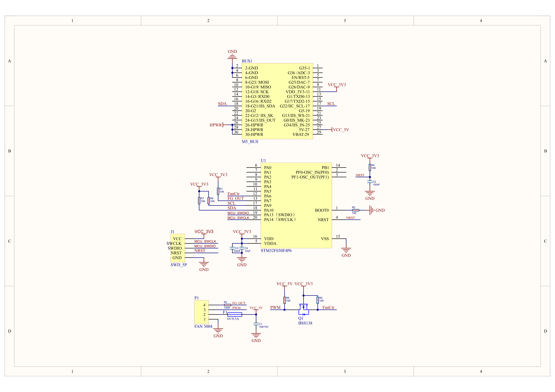Click resistor R1 10K symbol
The width and height of the screenshot is (555, 392).
pyautogui.click(x=218, y=191)
